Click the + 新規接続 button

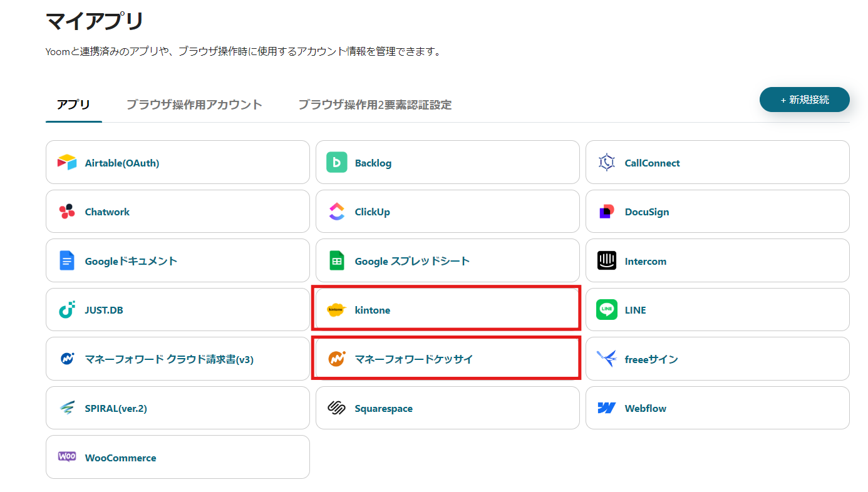[x=805, y=100]
